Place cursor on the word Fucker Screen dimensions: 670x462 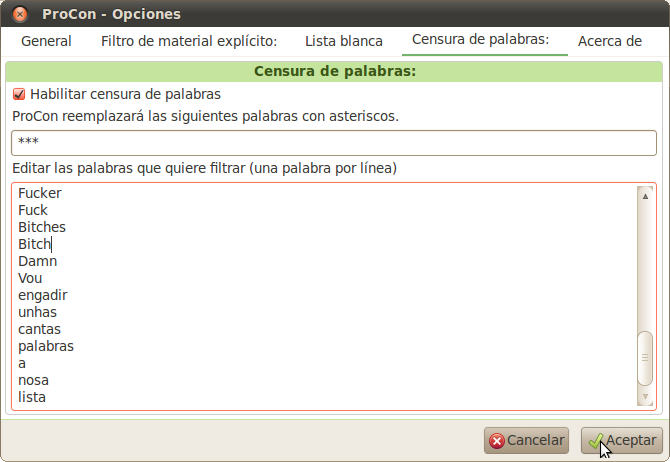(40, 193)
